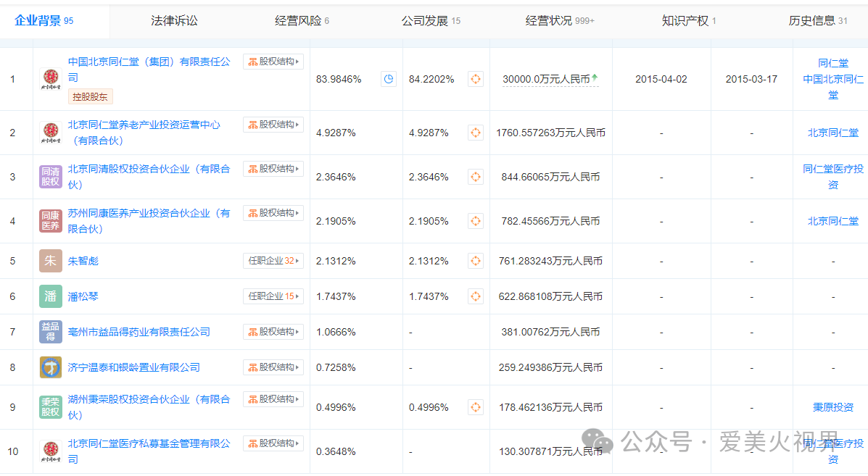Open the pie chart icon beside 83.9846%
868x476 pixels.
[389, 79]
